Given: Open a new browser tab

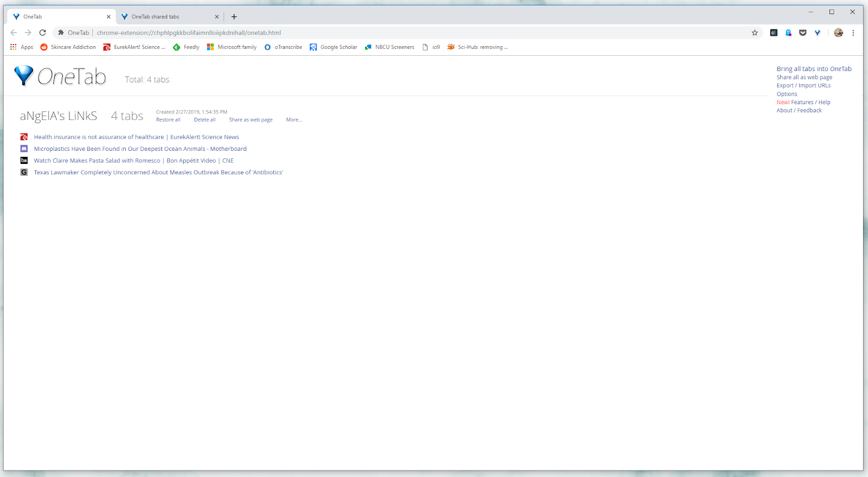Looking at the screenshot, I should pos(234,17).
